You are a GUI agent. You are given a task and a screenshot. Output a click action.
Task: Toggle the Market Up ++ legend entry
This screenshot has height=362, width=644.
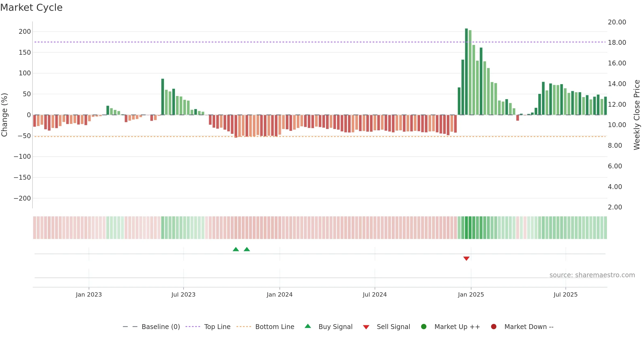pyautogui.click(x=451, y=327)
